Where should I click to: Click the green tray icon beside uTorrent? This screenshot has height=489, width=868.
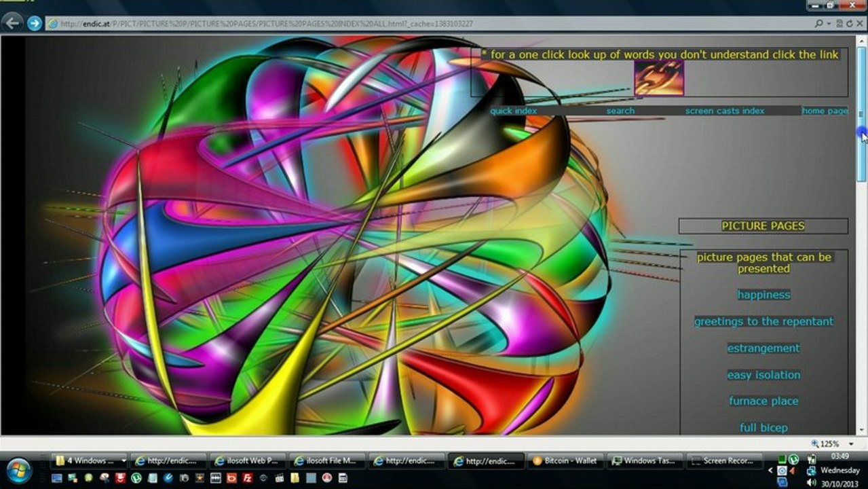(782, 459)
